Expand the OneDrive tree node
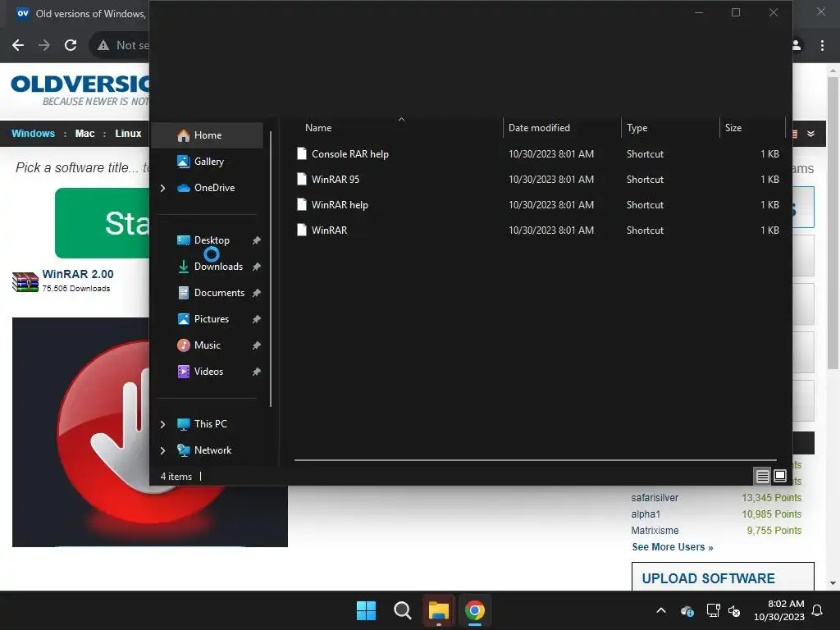This screenshot has height=630, width=840. 163,188
